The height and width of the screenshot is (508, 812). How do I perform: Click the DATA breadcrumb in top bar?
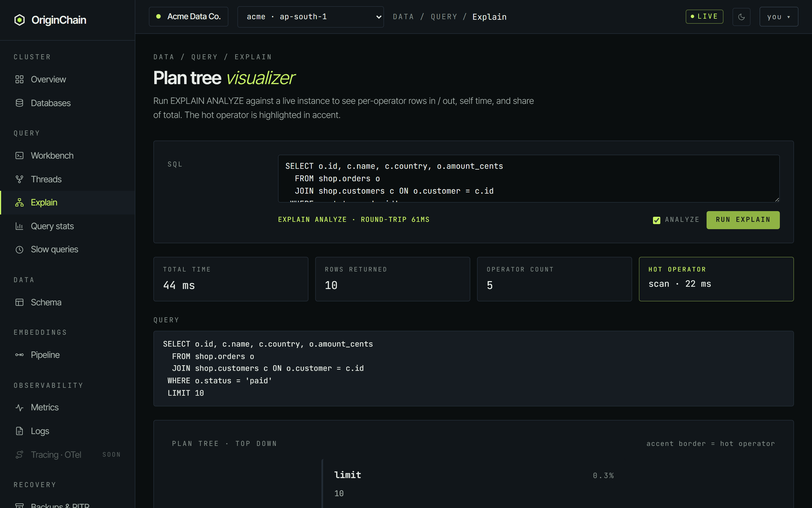coord(403,17)
